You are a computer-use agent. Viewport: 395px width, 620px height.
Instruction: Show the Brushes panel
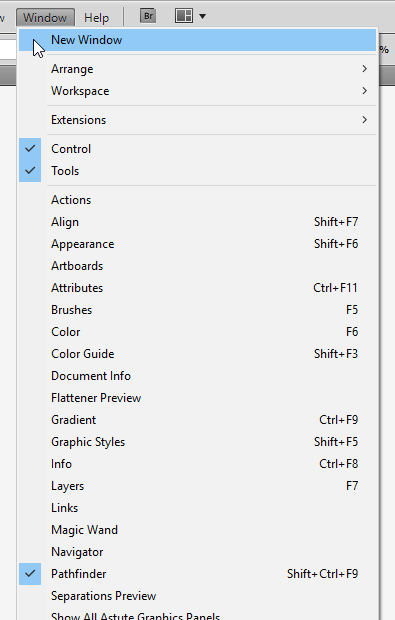point(197,310)
